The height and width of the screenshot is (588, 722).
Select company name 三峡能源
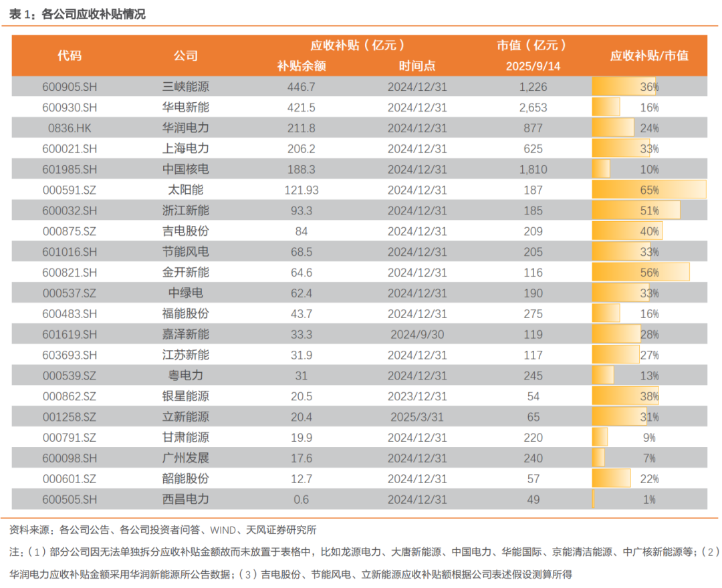pyautogui.click(x=186, y=86)
